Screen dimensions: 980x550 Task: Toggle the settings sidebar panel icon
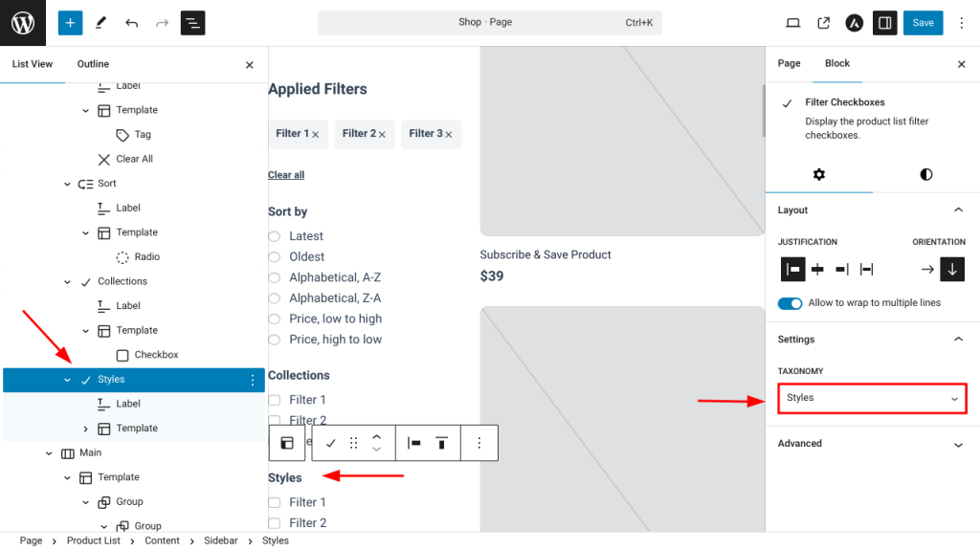(x=885, y=23)
